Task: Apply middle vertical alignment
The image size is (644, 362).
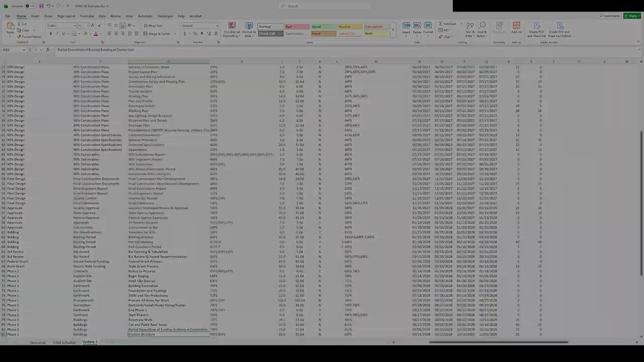Action: tap(116, 26)
